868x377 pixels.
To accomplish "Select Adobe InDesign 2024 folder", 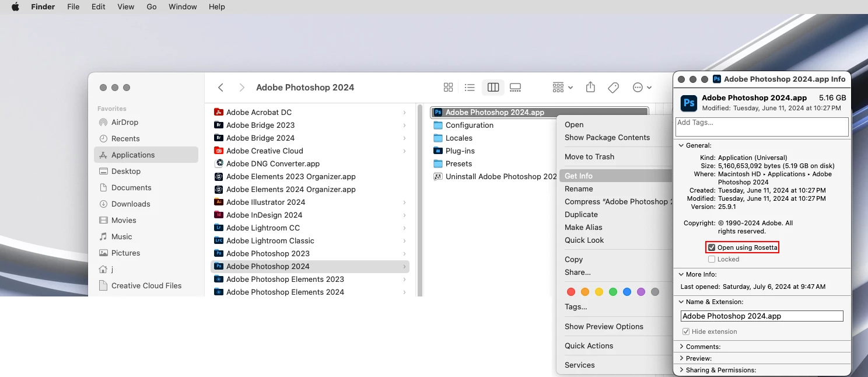I will point(310,215).
